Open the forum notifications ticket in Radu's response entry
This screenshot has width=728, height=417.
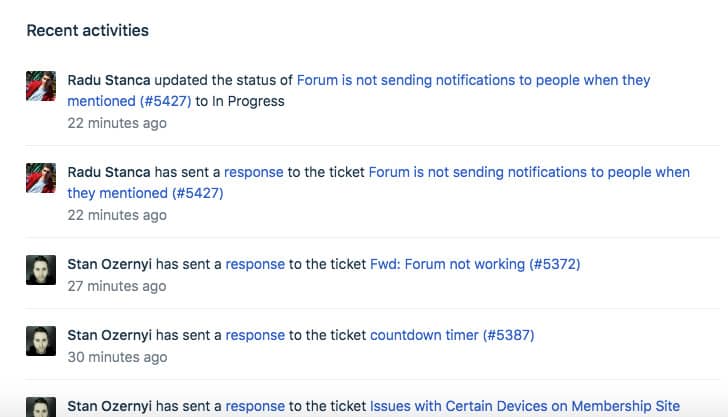(529, 172)
